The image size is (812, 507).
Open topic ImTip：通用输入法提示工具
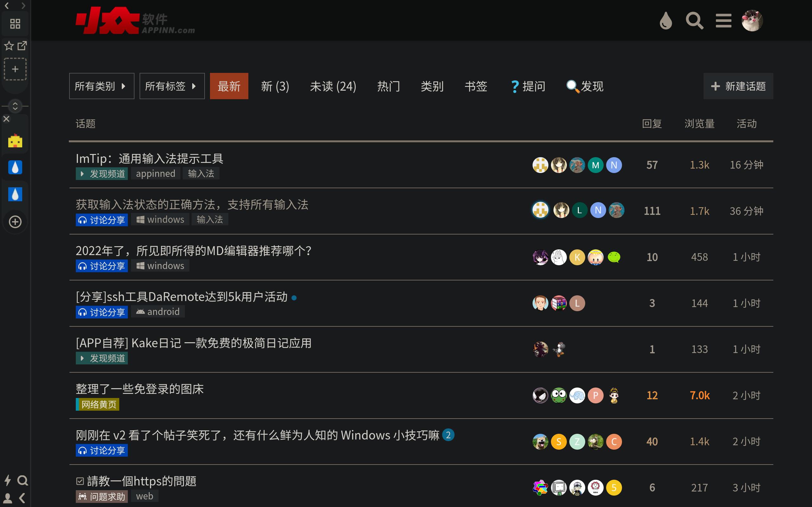(x=149, y=158)
